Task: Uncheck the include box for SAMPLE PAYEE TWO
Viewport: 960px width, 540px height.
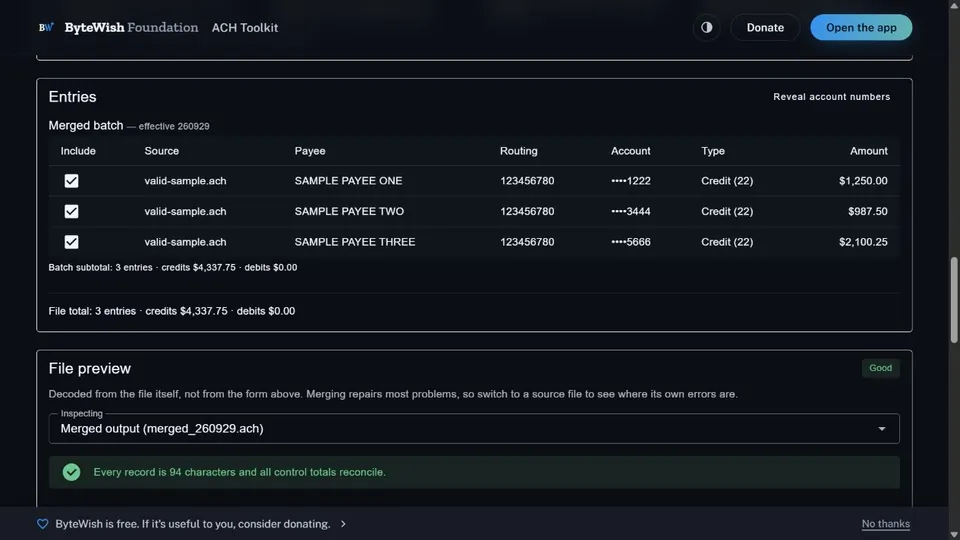Action: click(x=72, y=212)
